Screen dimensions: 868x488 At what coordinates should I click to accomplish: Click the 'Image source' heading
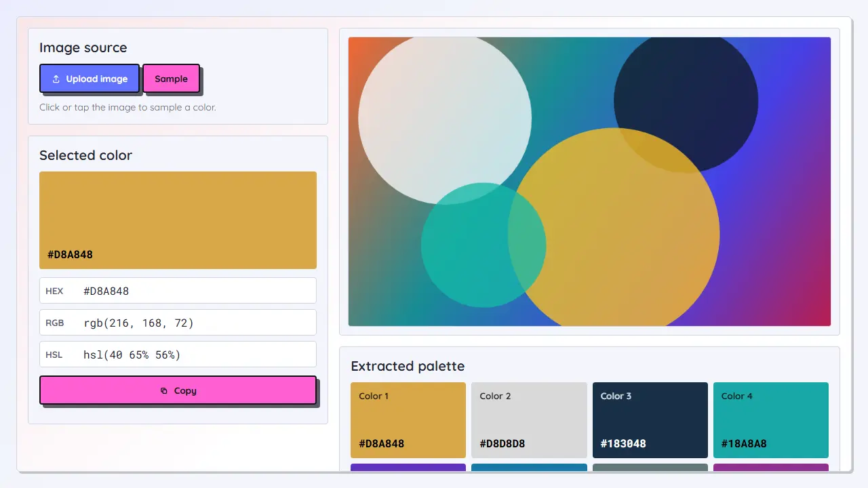[x=83, y=47]
